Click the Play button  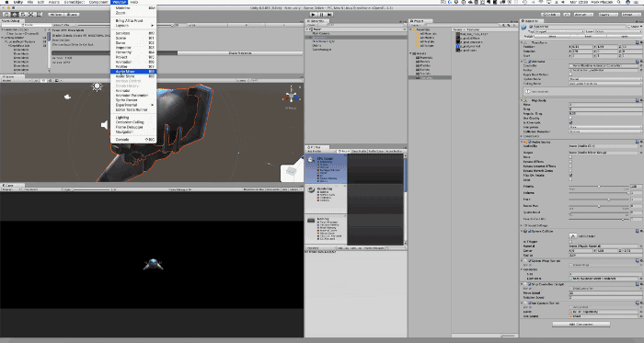click(315, 15)
